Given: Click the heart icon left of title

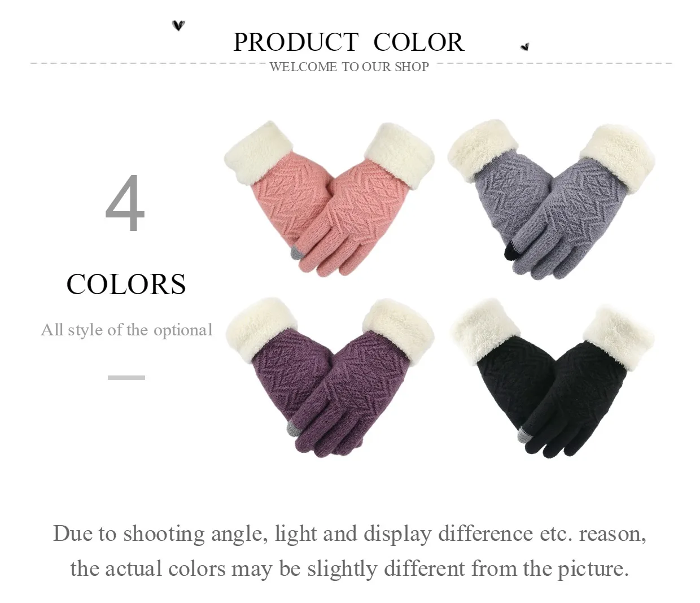Looking at the screenshot, I should click(x=178, y=25).
